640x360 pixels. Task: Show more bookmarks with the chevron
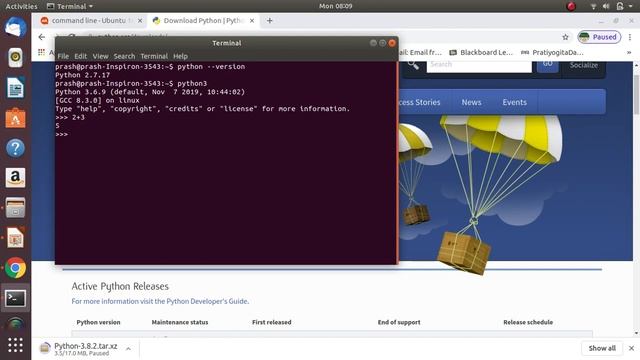tap(629, 52)
